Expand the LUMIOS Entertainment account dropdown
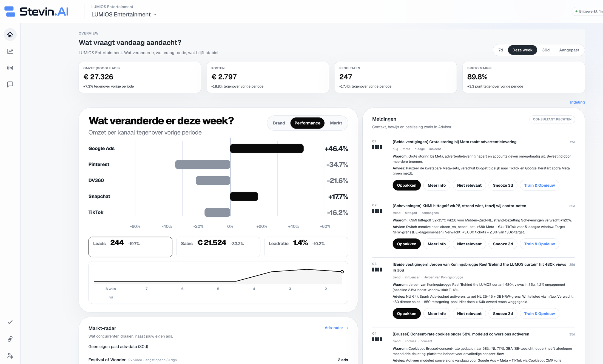This screenshot has width=603, height=364. coord(124,15)
